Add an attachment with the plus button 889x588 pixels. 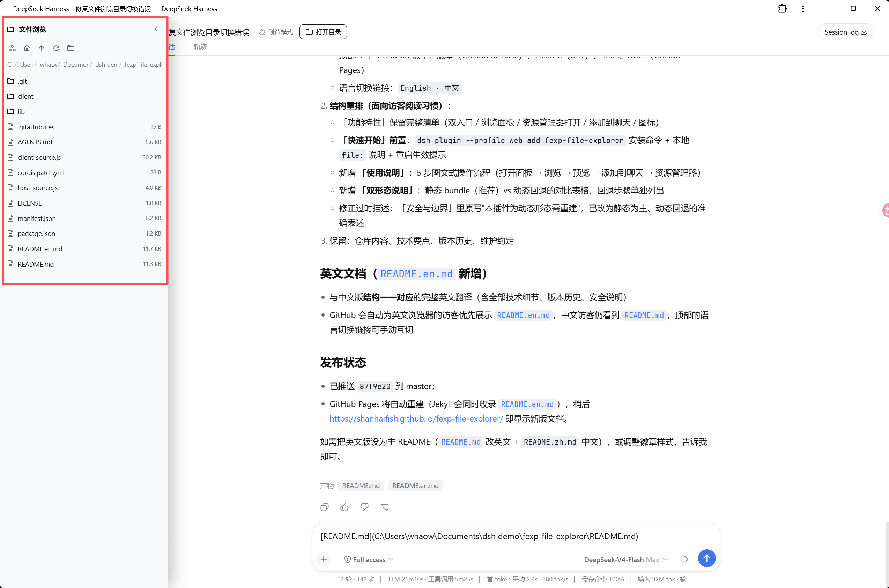[324, 560]
